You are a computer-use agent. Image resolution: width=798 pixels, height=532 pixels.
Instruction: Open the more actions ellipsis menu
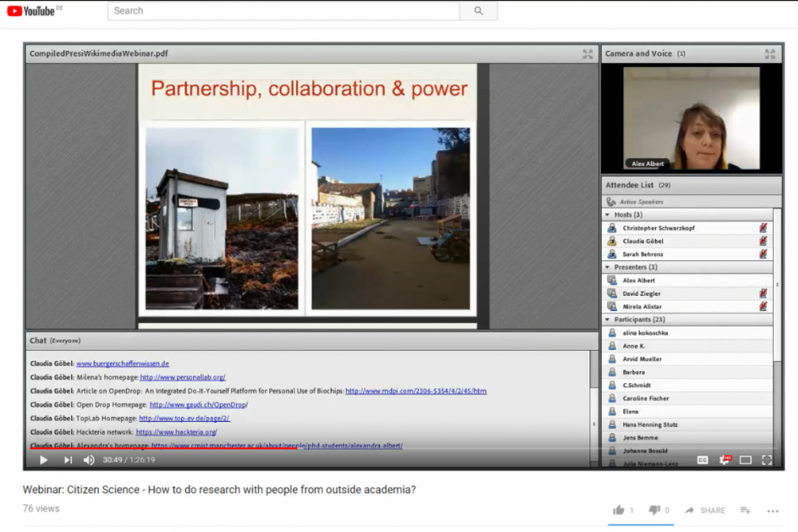772,510
